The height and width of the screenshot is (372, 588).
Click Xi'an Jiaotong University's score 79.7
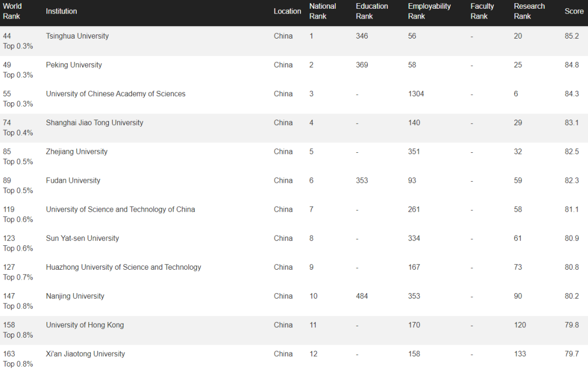coord(572,354)
